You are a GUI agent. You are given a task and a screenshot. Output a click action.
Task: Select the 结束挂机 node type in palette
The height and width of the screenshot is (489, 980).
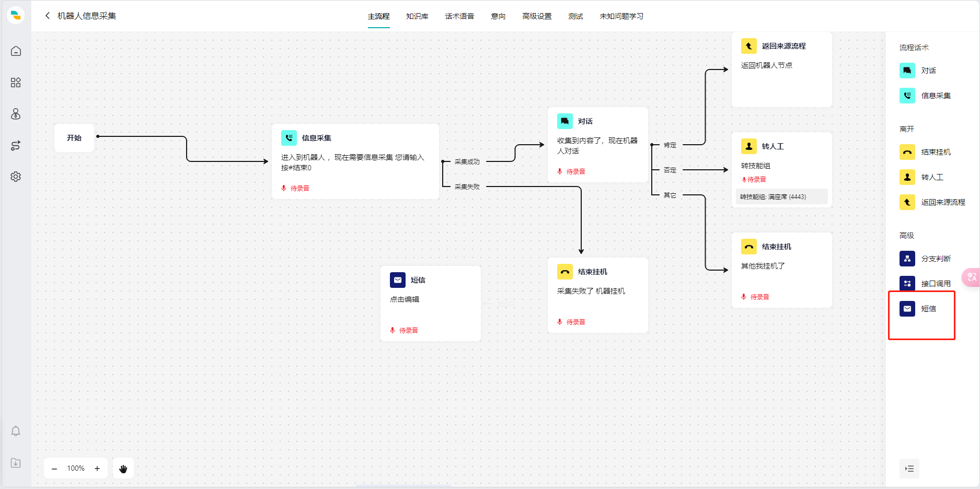(x=925, y=152)
